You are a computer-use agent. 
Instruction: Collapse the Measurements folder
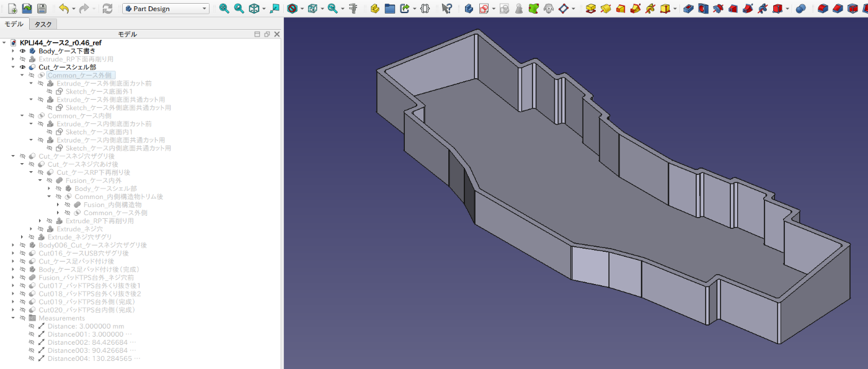click(13, 318)
